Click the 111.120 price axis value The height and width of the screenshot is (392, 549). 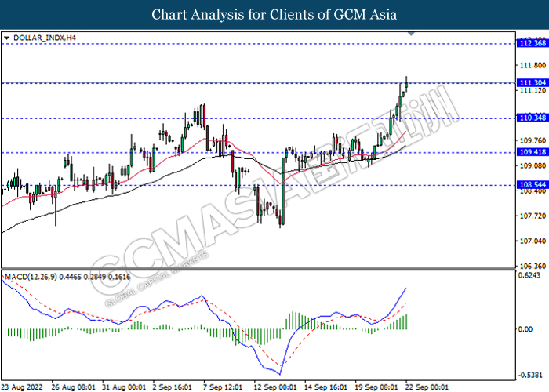(533, 91)
